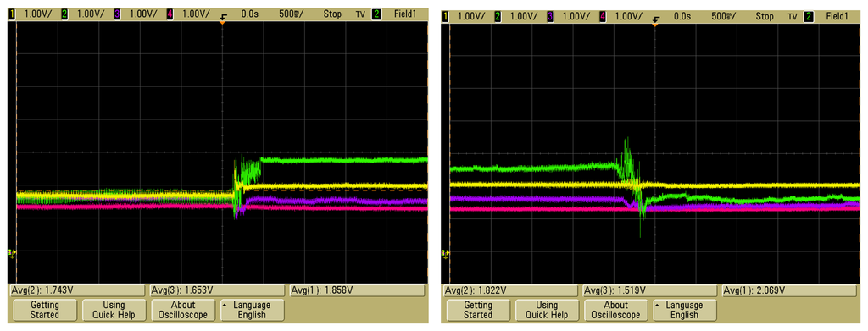The height and width of the screenshot is (331, 868).
Task: Open About Oscilloscope on left scope
Action: click(183, 310)
